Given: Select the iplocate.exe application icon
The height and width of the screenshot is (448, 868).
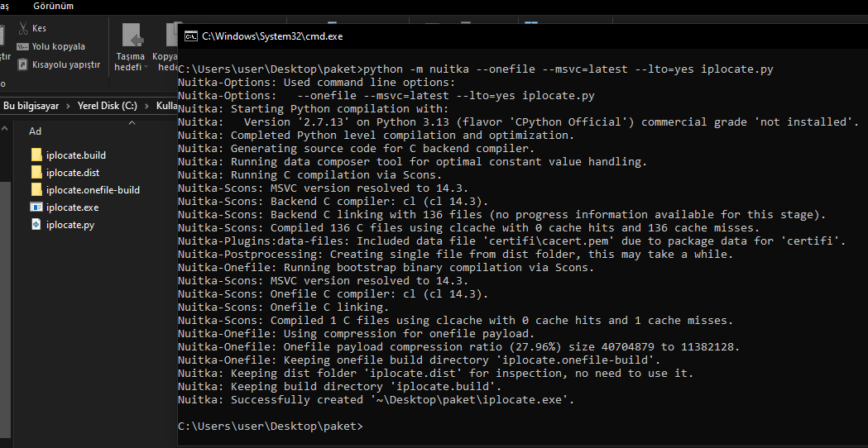Looking at the screenshot, I should [x=36, y=207].
